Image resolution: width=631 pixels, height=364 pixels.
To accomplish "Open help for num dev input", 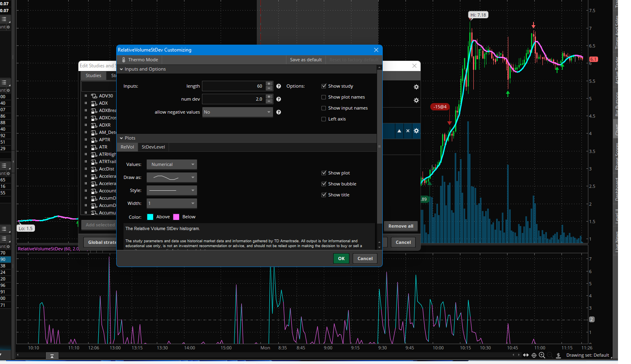I will tap(279, 99).
